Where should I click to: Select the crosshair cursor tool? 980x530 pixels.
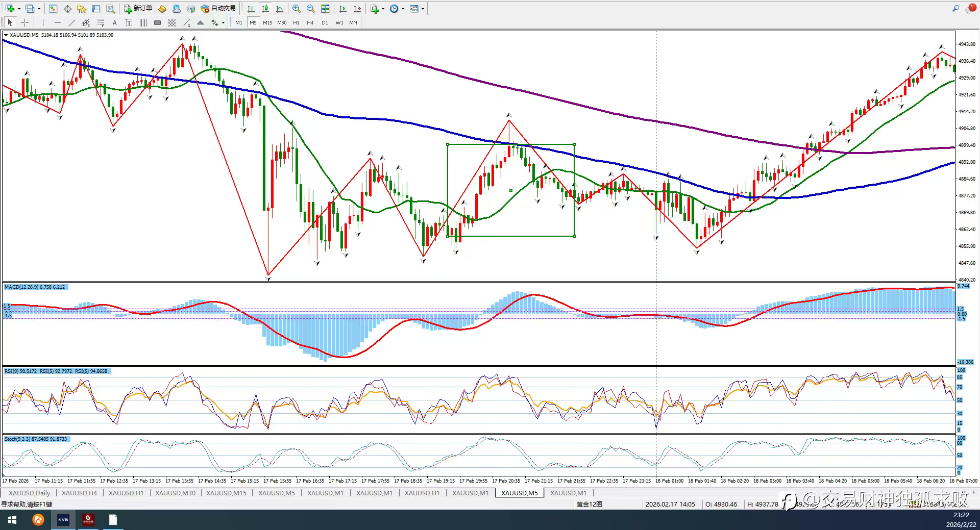(24, 22)
